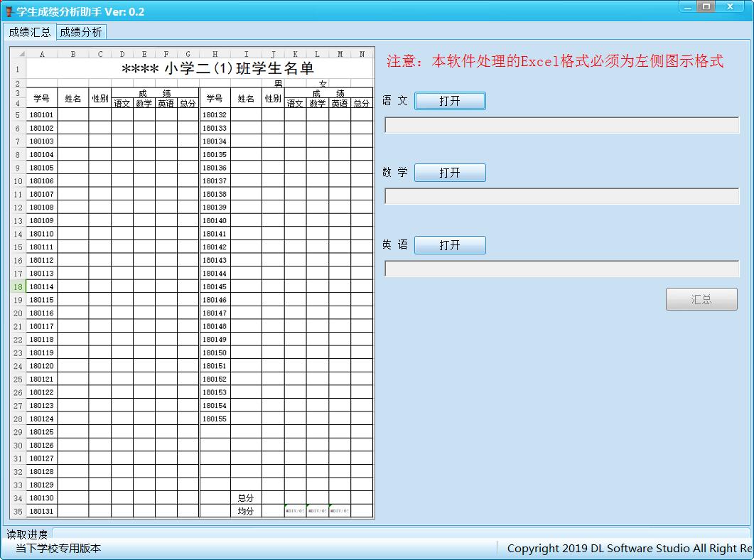The image size is (754, 560).
Task: Click the 打开 button beside 英语
Action: 449,244
